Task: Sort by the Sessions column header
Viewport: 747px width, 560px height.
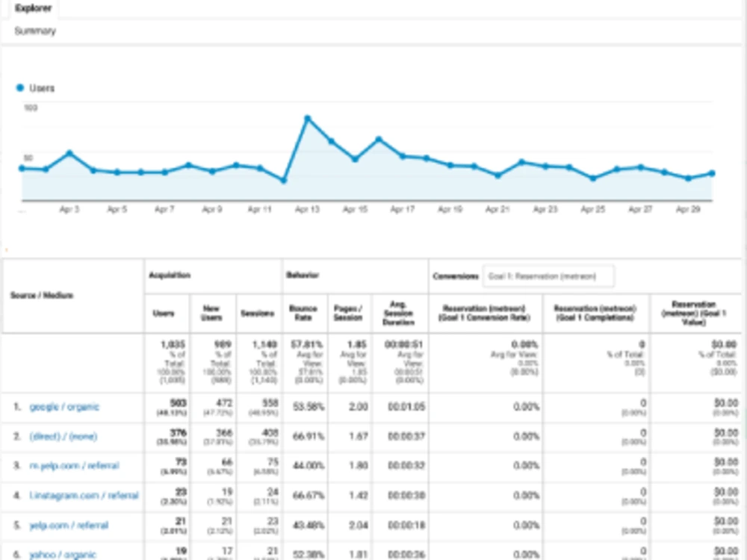Action: [258, 314]
